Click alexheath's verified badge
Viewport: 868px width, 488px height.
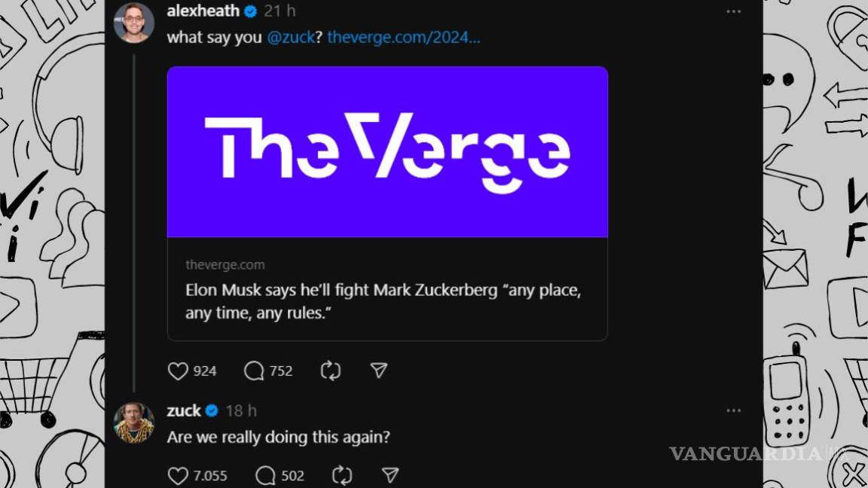(249, 11)
